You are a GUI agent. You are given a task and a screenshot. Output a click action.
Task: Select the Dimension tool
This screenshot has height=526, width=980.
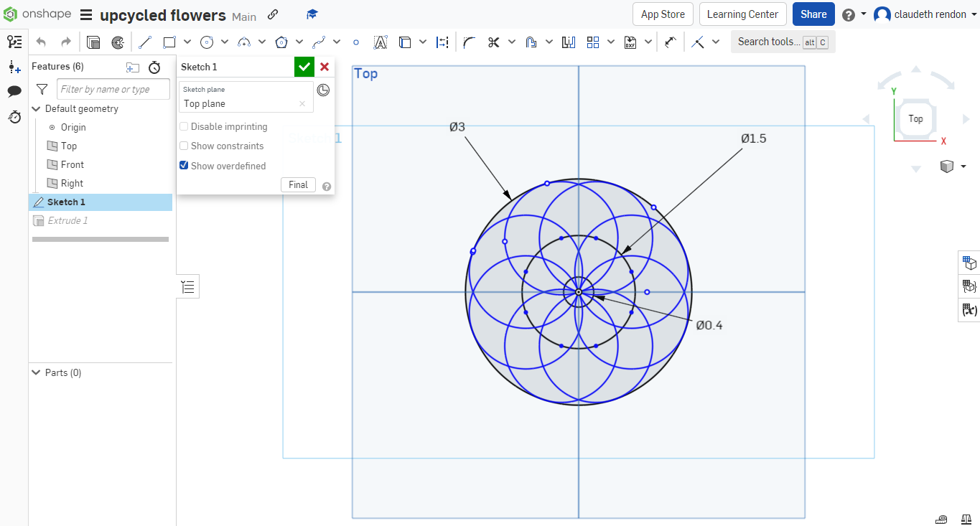click(442, 42)
